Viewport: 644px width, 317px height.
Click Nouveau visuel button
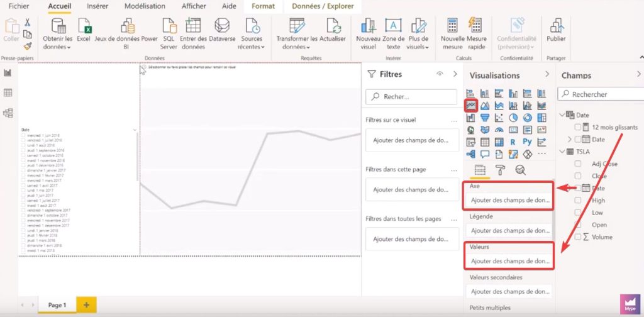(369, 34)
